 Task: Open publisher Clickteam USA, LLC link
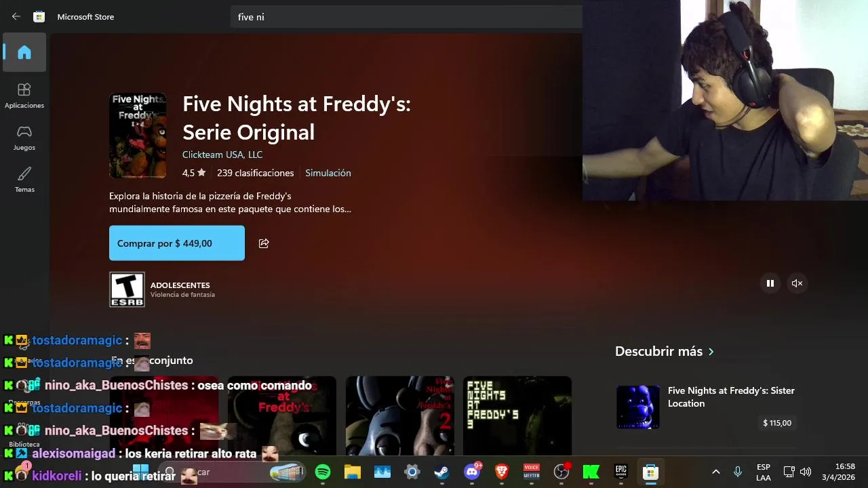222,155
